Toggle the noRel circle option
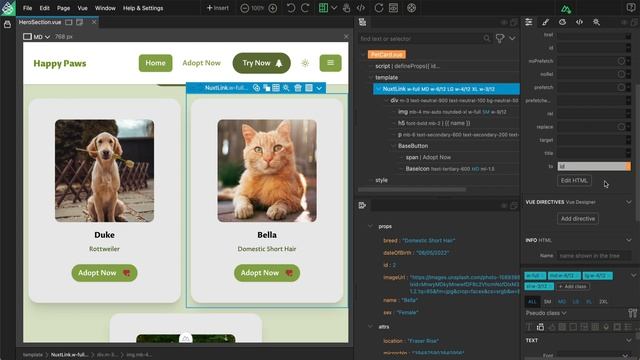 621,74
